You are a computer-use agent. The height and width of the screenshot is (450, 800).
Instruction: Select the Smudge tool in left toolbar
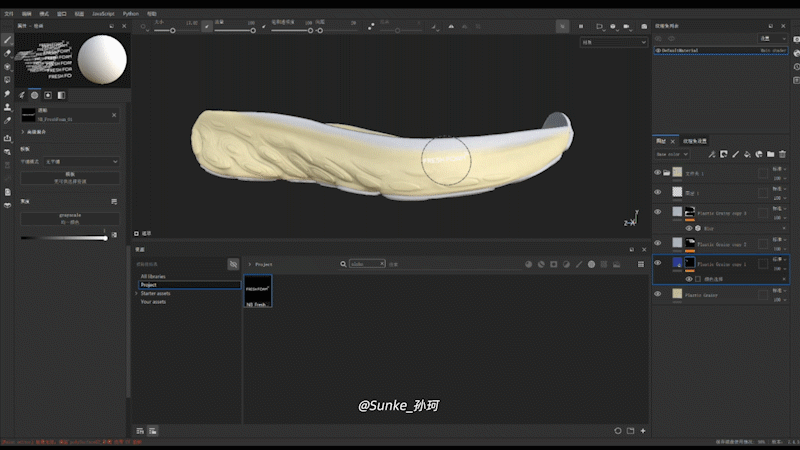coord(7,94)
